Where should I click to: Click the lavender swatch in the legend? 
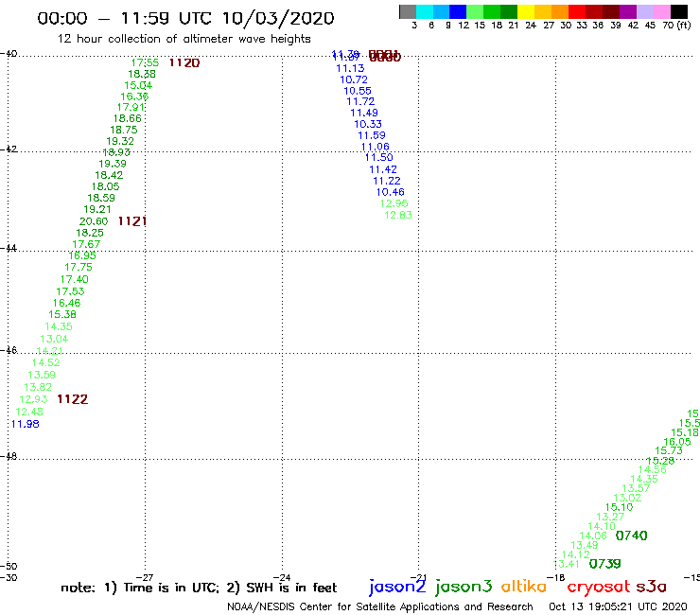(644, 11)
